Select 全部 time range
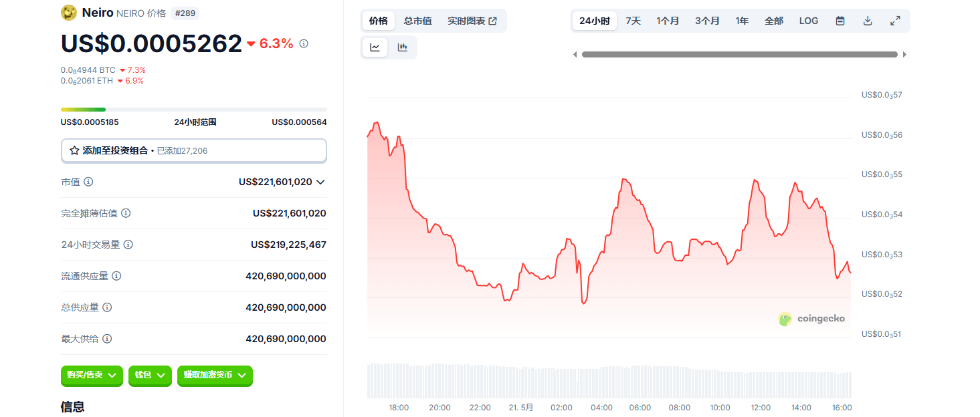The image size is (980, 417). coord(774,21)
